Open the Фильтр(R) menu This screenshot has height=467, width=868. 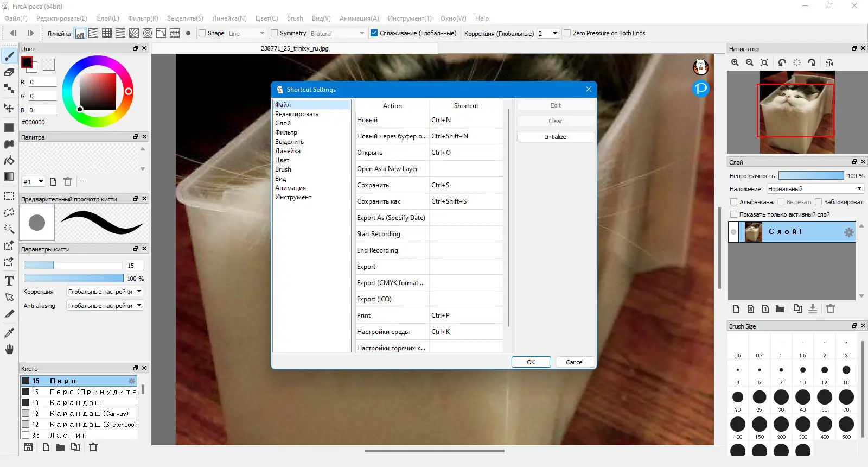[143, 18]
